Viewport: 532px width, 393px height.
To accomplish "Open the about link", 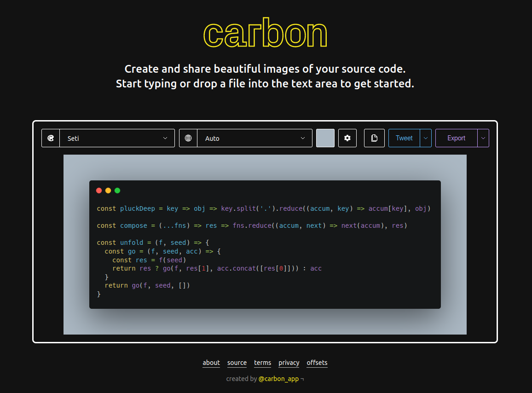I will 211,363.
